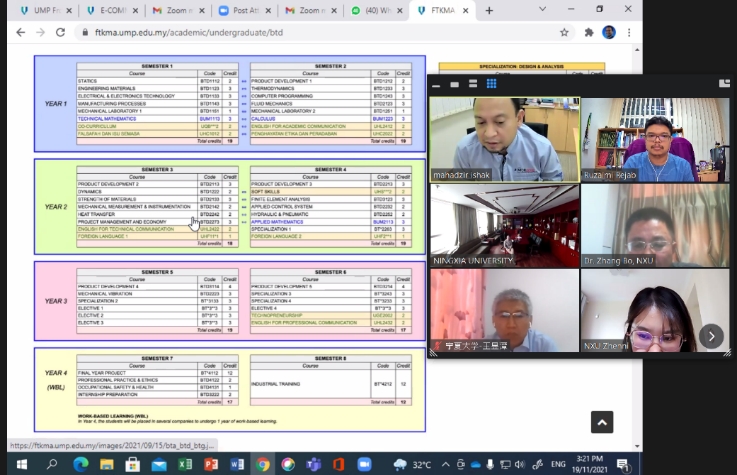The width and height of the screenshot is (737, 475).
Task: Bookmark this page with the star icon
Action: [x=564, y=32]
